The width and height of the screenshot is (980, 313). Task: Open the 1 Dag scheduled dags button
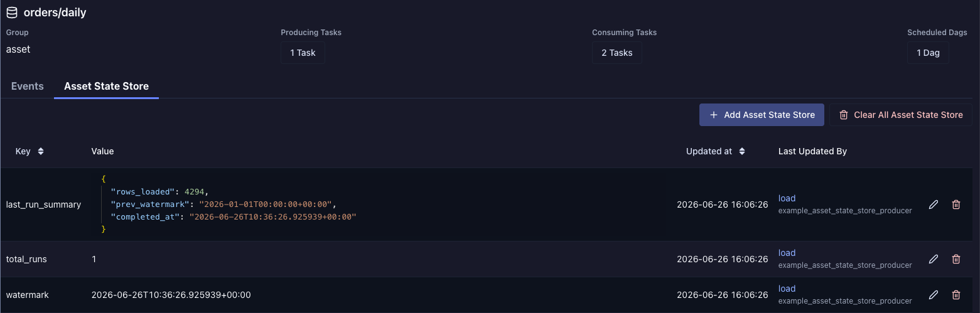[x=927, y=53]
